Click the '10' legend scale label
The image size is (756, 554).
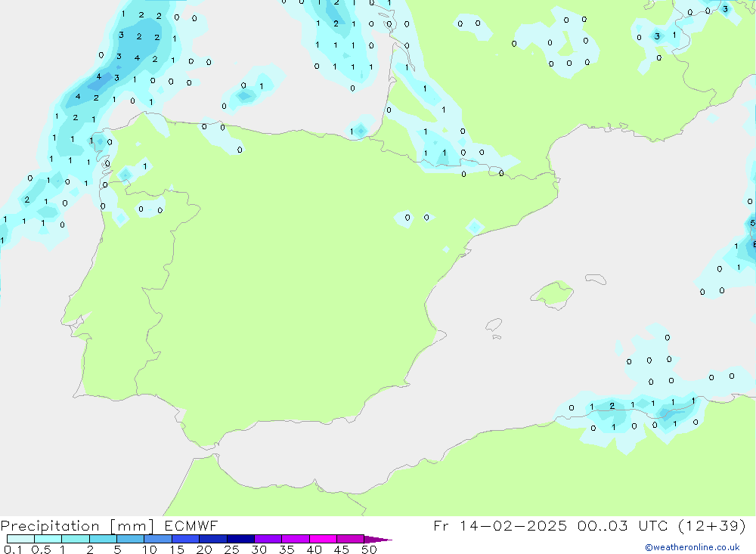click(x=150, y=549)
